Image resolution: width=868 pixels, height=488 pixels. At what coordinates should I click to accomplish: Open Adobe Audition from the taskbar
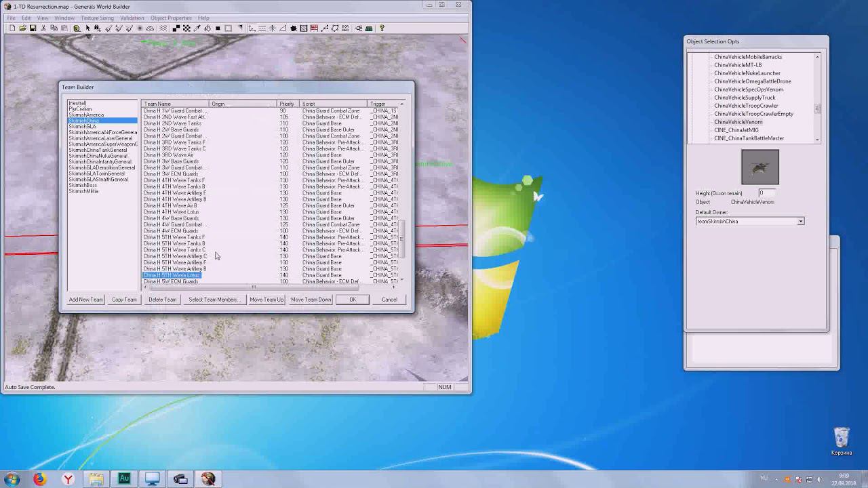point(124,479)
